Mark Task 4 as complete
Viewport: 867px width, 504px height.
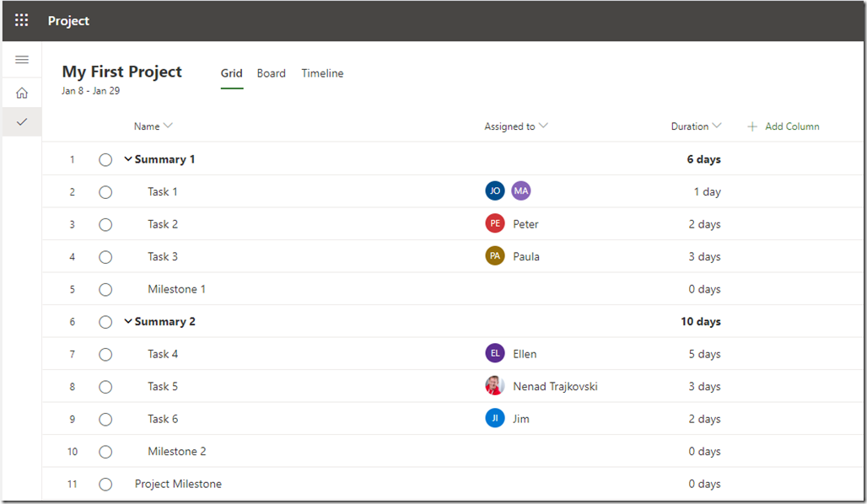click(105, 355)
